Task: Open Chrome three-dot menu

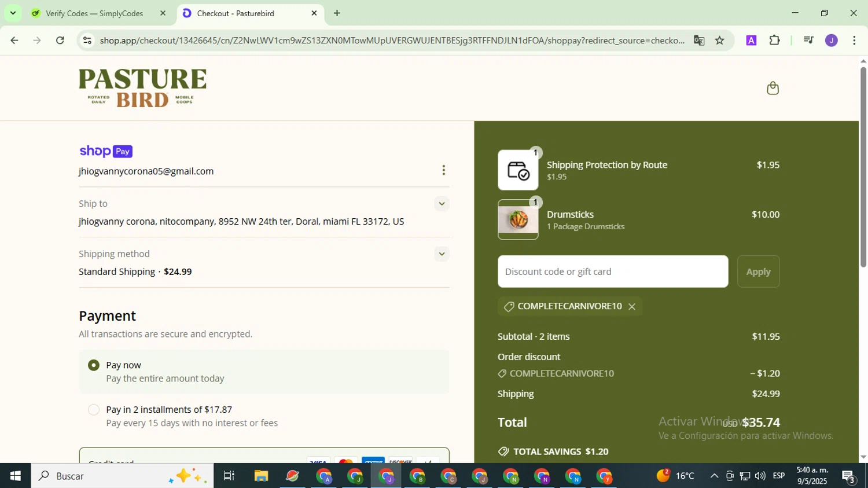Action: coord(854,41)
